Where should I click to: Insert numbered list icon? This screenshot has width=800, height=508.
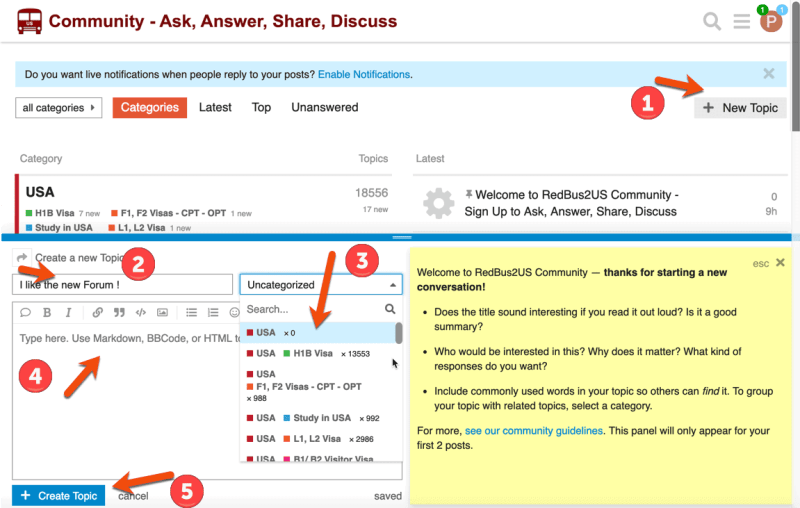(213, 313)
